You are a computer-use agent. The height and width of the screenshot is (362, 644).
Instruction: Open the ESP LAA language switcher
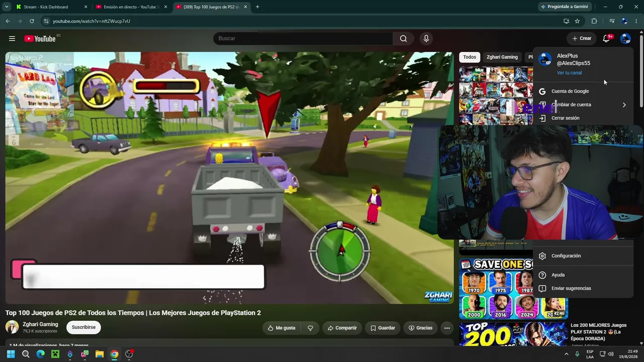tap(590, 354)
